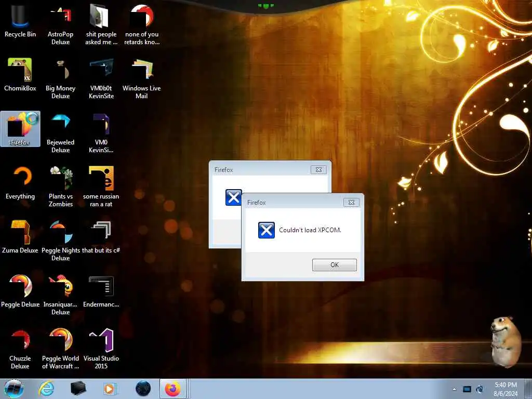
Task: Open the Windows Start menu orb
Action: pos(14,389)
